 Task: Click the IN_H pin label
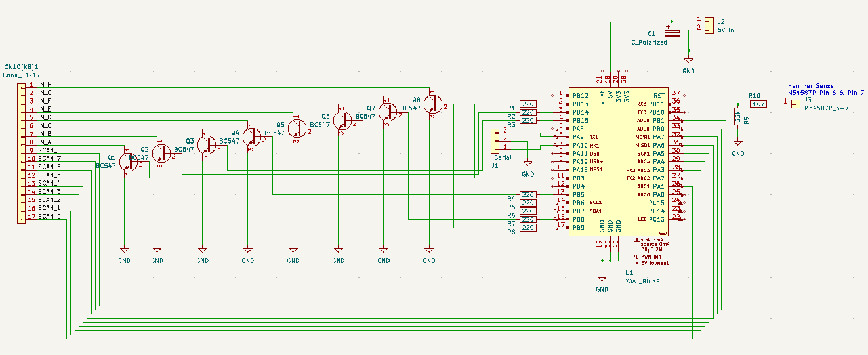pos(45,85)
